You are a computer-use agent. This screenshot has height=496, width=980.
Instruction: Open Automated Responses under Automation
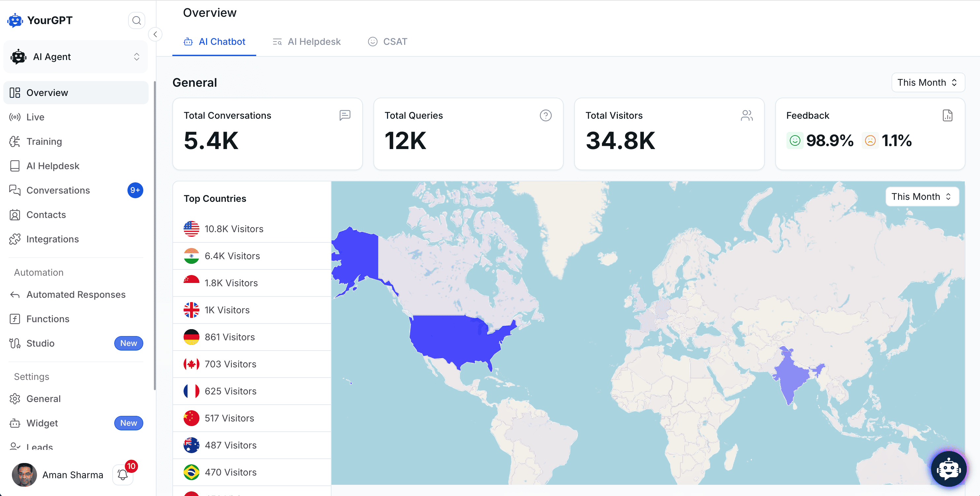click(76, 294)
